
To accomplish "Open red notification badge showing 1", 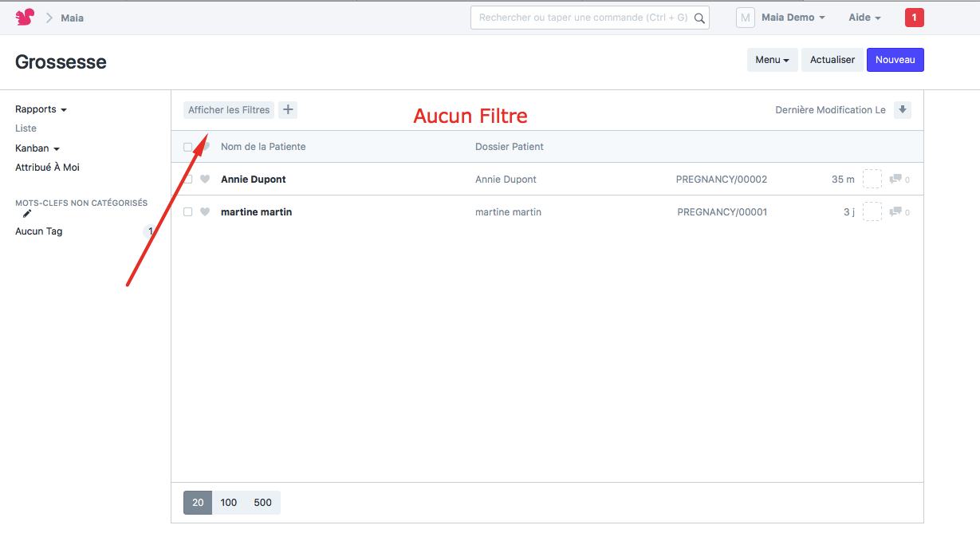I will (x=914, y=18).
